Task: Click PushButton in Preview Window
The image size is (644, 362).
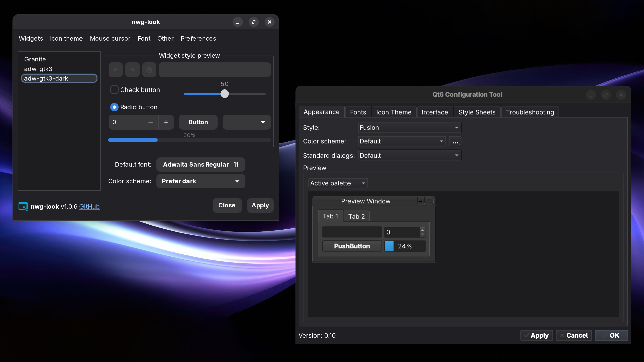Action: [352, 246]
